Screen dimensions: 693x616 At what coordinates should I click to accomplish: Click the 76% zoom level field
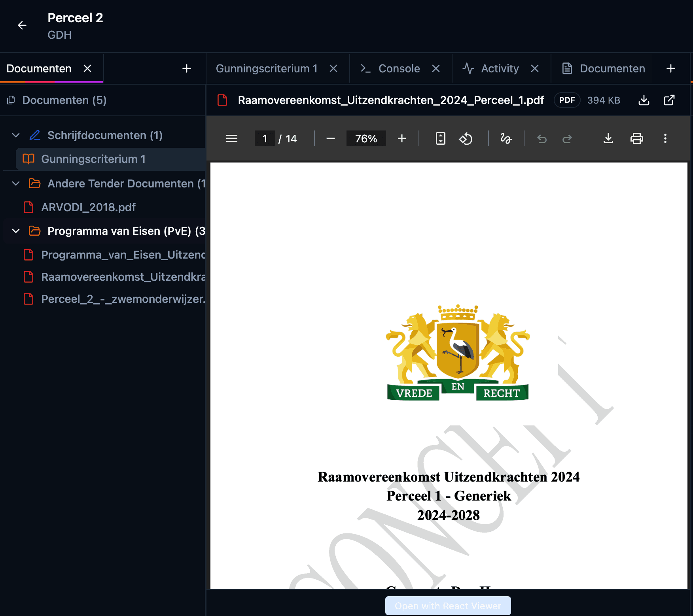click(x=366, y=138)
